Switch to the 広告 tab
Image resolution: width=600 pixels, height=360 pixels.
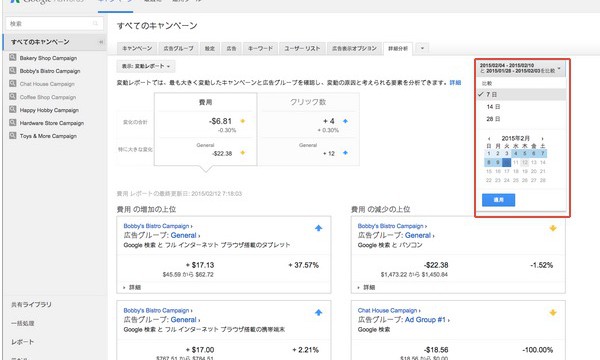(x=231, y=48)
